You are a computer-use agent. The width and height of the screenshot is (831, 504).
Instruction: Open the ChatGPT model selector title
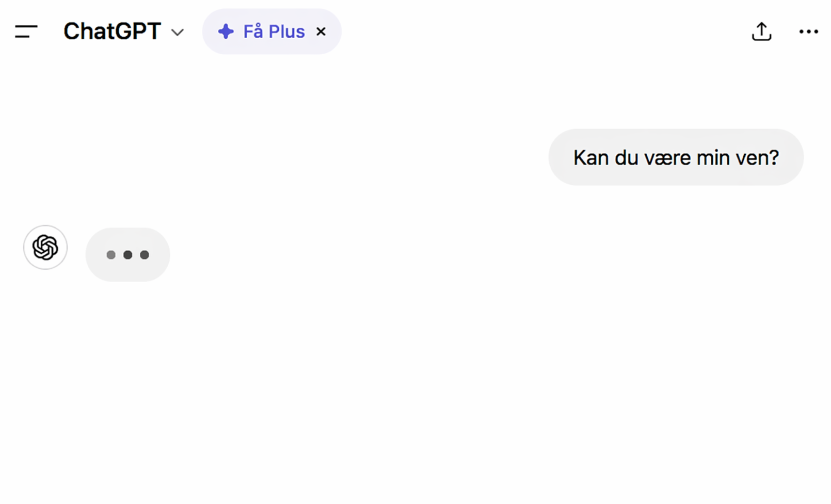click(112, 31)
